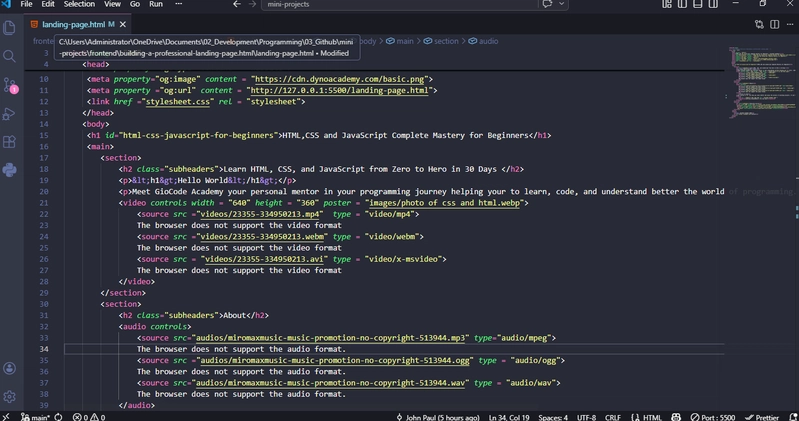The height and width of the screenshot is (421, 799).
Task: Click Open Changes compare icon in editor toolbar
Action: [759, 24]
